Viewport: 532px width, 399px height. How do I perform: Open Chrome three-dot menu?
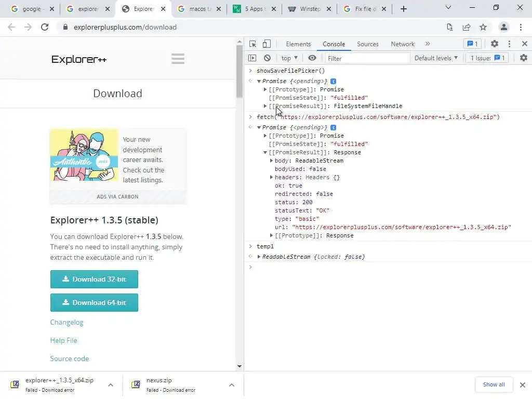click(521, 27)
